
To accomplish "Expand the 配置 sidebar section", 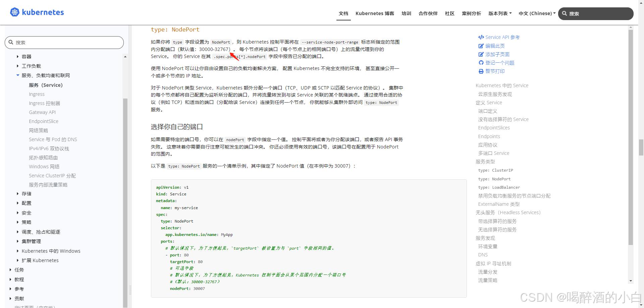I will click(18, 203).
